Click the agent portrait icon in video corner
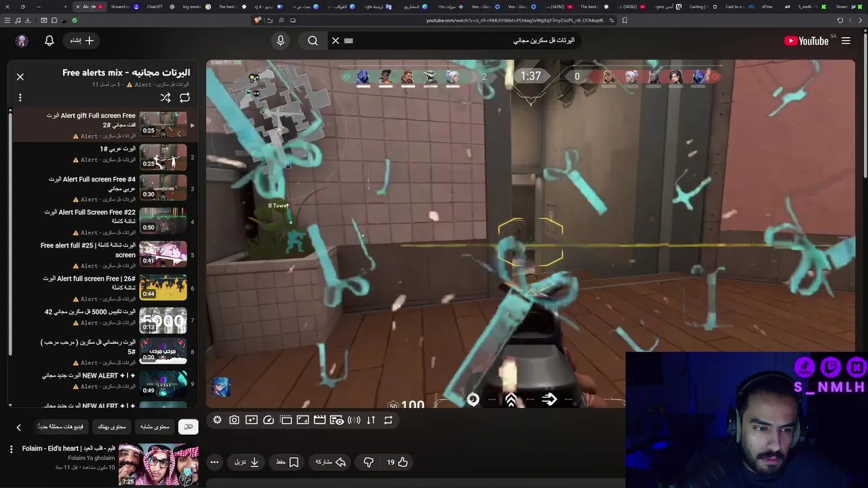The image size is (868, 488). pos(221,386)
